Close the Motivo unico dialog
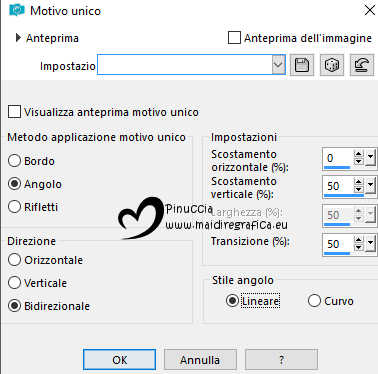This screenshot has height=374, width=378. coord(370,10)
